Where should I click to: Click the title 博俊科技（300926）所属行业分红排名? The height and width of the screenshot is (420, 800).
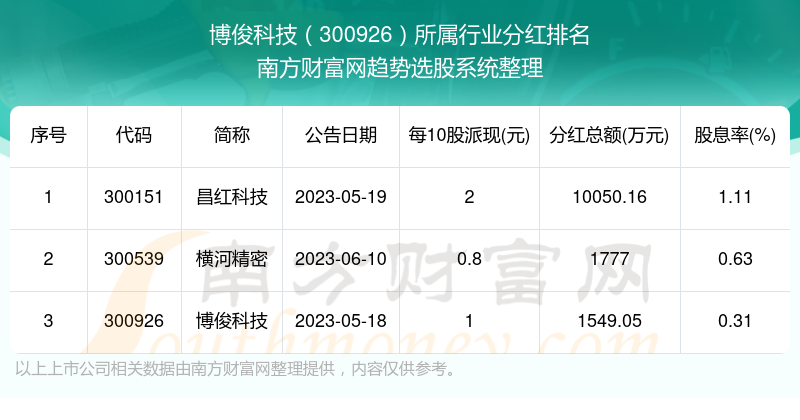(x=400, y=37)
